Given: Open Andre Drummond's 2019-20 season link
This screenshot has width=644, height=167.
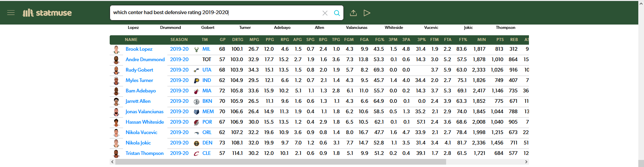Looking at the screenshot, I should [179, 59].
